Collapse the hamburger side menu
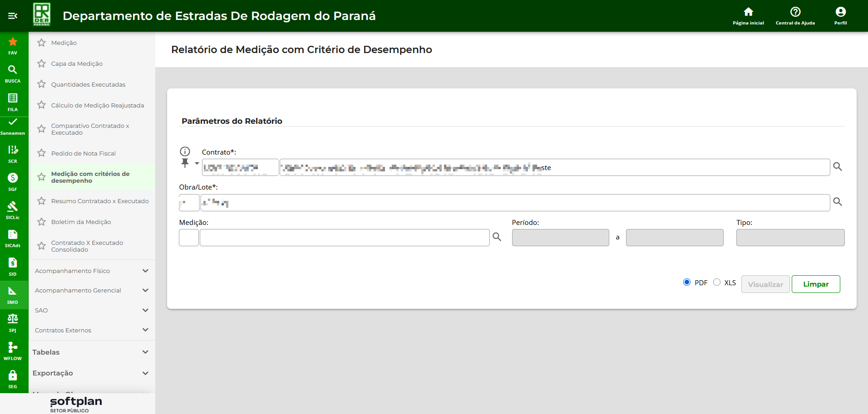Viewport: 868px width, 414px height. pyautogui.click(x=13, y=16)
